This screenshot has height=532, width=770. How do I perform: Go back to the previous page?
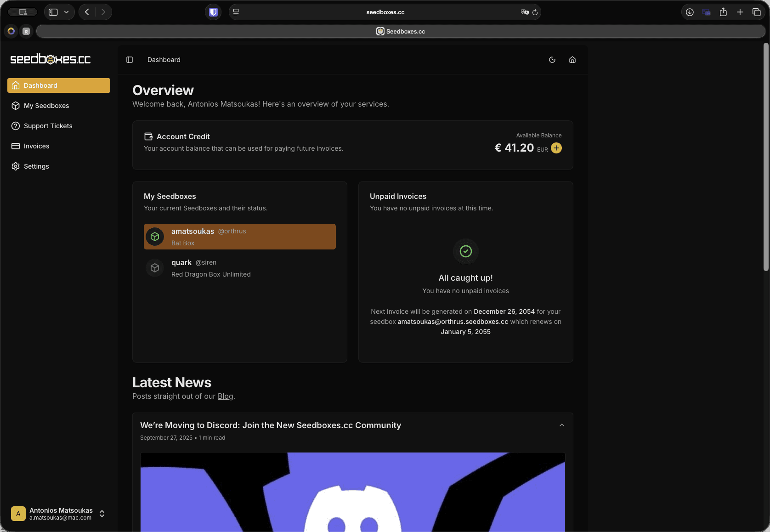click(87, 12)
